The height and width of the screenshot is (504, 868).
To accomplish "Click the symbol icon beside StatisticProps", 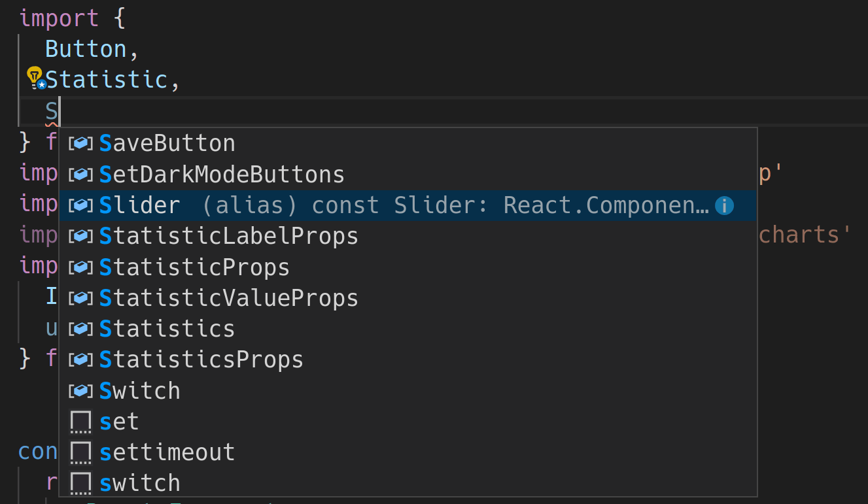I will (x=80, y=267).
